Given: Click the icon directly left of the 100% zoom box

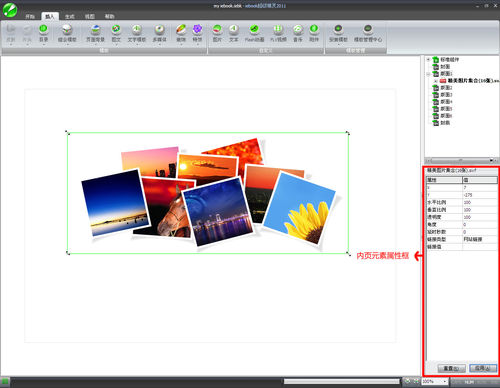Looking at the screenshot, I should click(x=416, y=381).
